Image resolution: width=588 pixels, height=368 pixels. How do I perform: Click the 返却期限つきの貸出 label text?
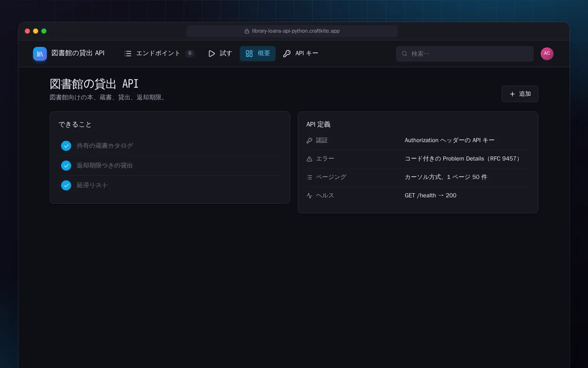point(105,166)
